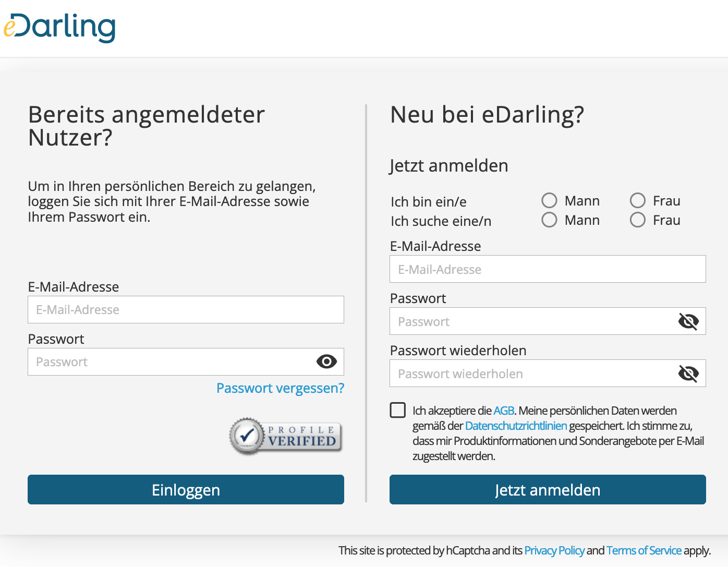Toggle visibility of Passwort wiederholen field
The height and width of the screenshot is (567, 728).
(688, 373)
